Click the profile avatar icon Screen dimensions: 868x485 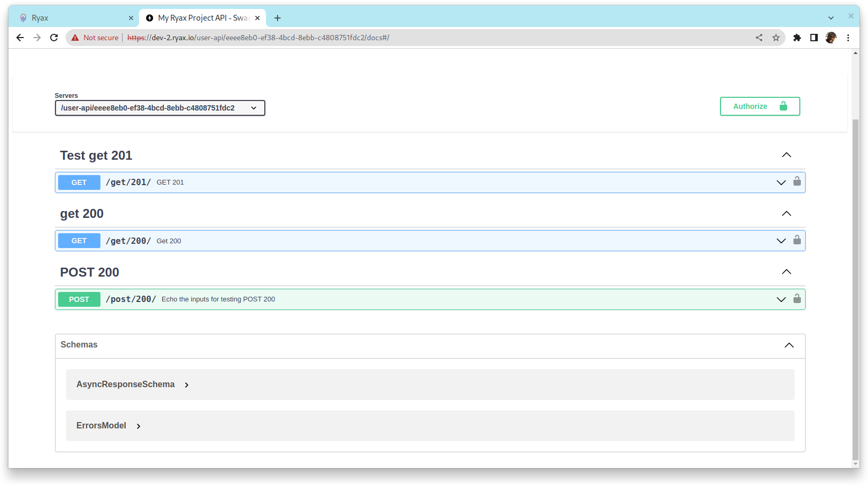[831, 38]
